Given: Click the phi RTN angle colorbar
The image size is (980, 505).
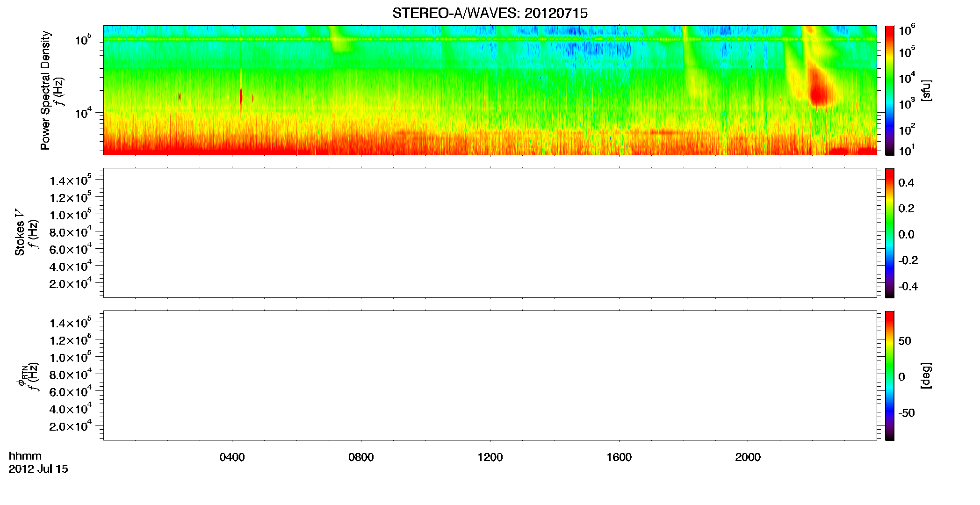Looking at the screenshot, I should point(890,375).
